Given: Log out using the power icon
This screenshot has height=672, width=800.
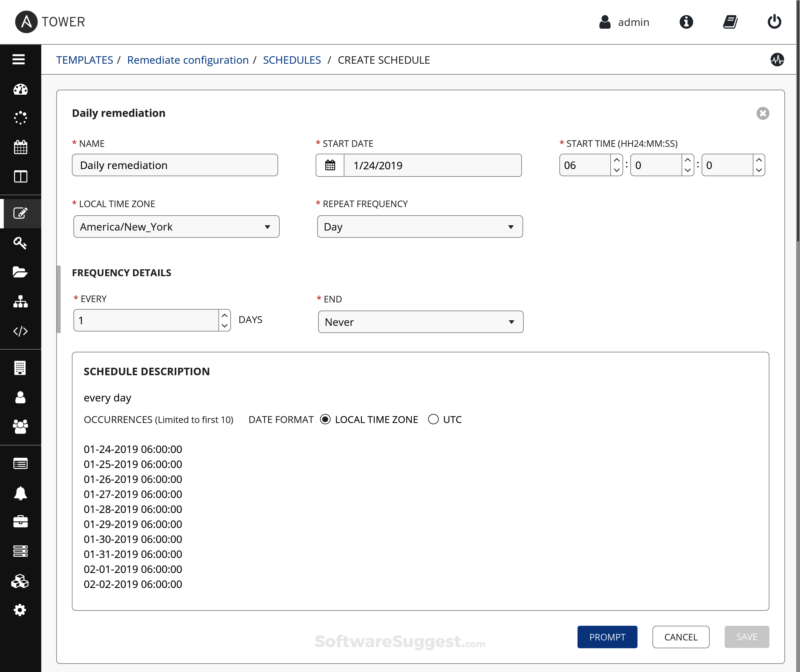Looking at the screenshot, I should [774, 22].
